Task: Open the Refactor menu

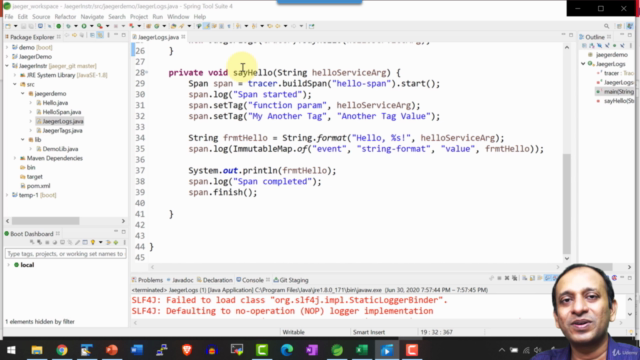Action: point(65,17)
